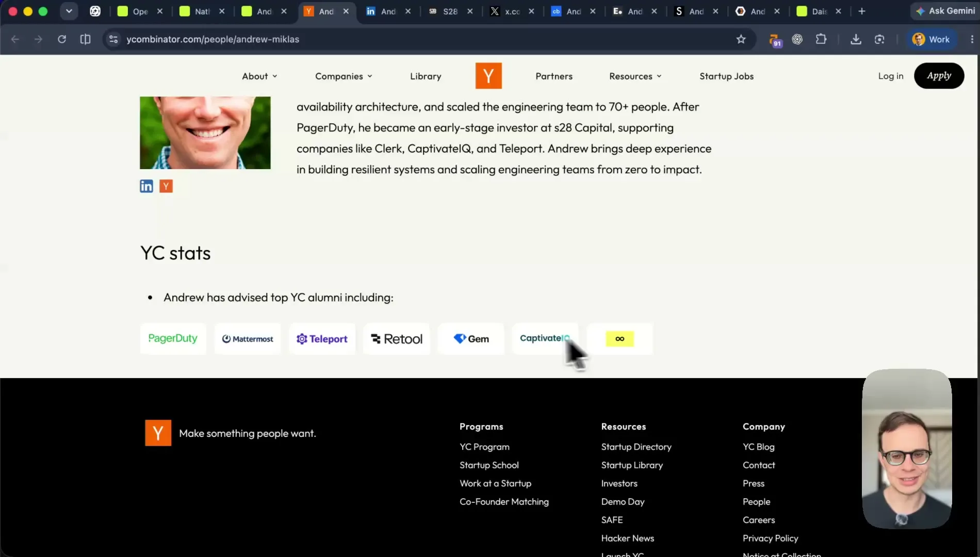The height and width of the screenshot is (557, 980).
Task: Click the PagerDuty company logo
Action: pyautogui.click(x=173, y=339)
